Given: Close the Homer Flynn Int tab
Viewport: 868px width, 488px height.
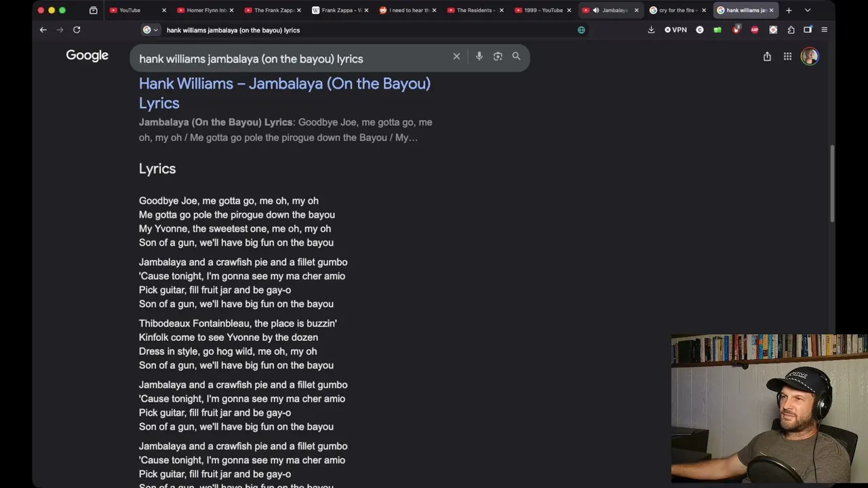Looking at the screenshot, I should 231,10.
